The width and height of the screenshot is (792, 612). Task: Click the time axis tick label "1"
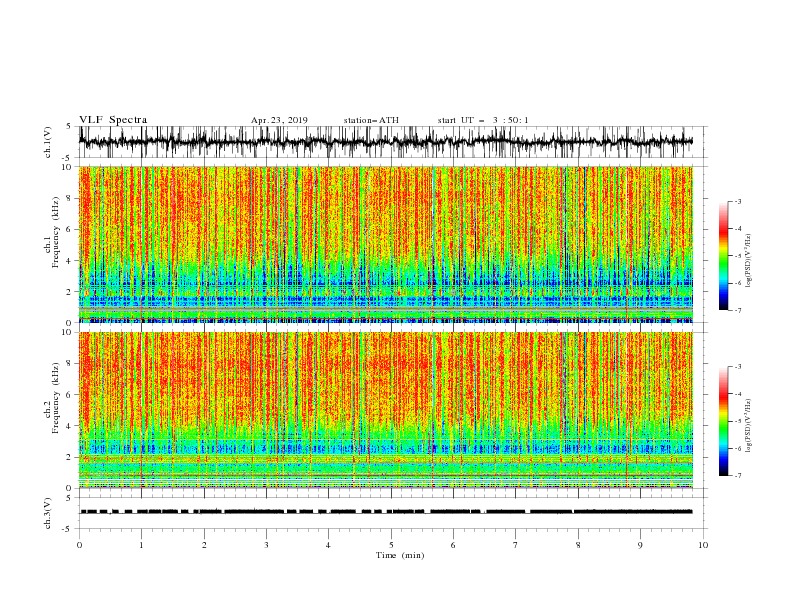point(141,545)
